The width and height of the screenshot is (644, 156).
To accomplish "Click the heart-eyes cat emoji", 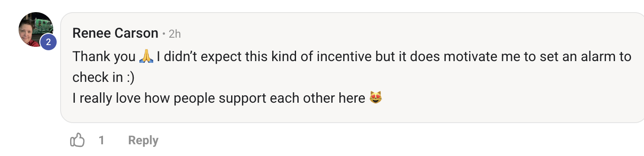I will [376, 98].
